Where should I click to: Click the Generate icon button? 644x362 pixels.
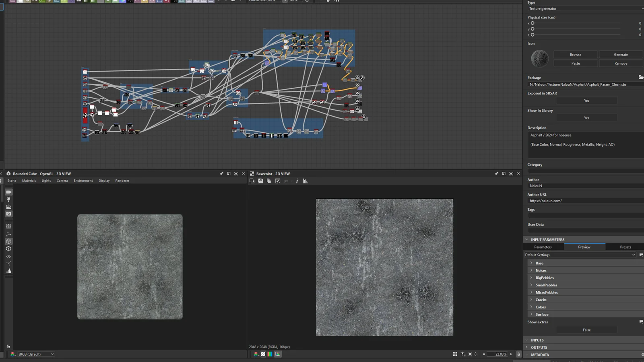point(621,54)
